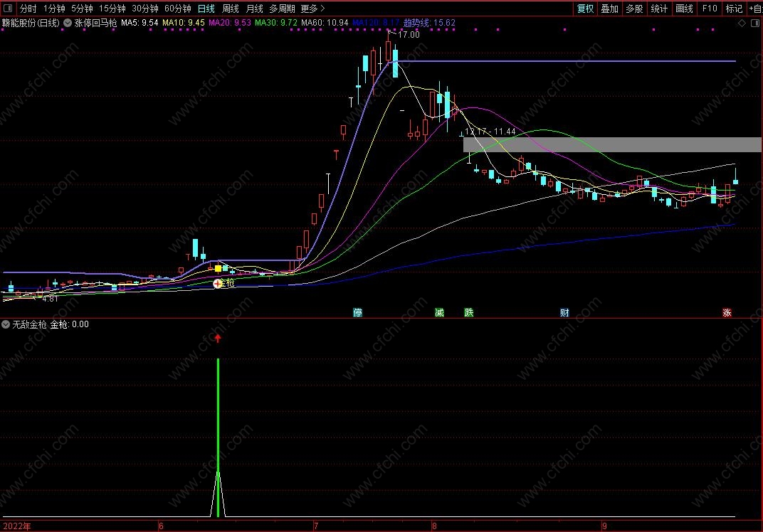Activate the 画线 drawing tool

[x=684, y=9]
